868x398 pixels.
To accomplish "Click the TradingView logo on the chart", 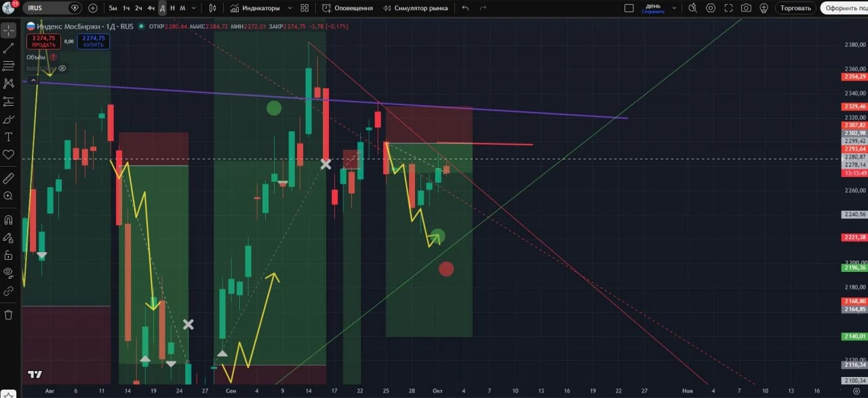I will [35, 374].
